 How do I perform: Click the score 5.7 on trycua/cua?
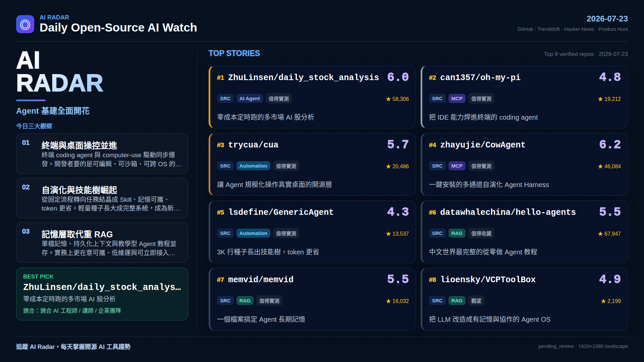398,145
